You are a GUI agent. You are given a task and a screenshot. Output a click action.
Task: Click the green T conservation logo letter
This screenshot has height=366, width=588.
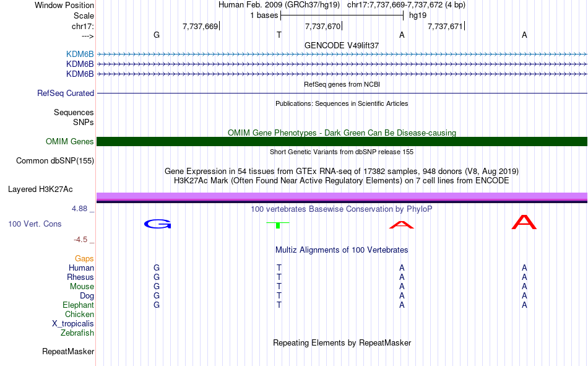(x=278, y=225)
